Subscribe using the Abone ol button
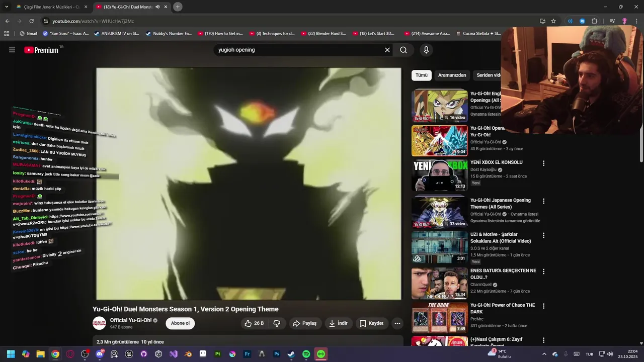This screenshot has width=644, height=362. pos(180,323)
